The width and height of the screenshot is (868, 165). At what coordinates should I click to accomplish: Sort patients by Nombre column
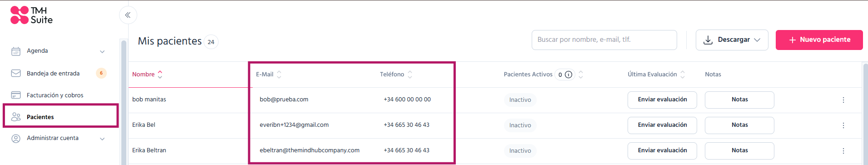pos(147,75)
